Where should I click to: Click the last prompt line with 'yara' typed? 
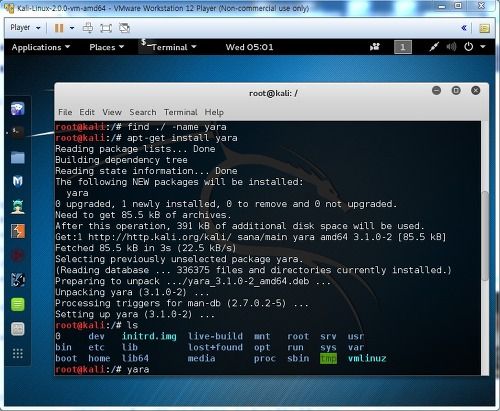(x=102, y=369)
